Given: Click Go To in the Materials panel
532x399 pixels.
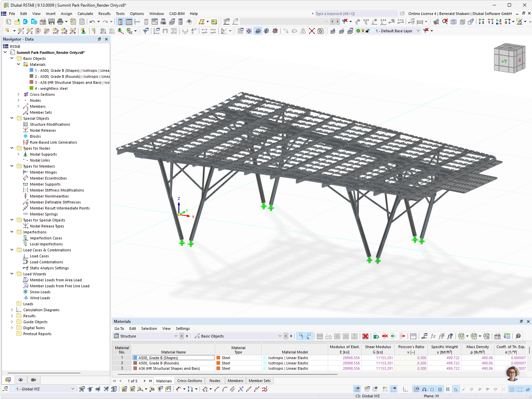Looking at the screenshot, I should coord(119,329).
